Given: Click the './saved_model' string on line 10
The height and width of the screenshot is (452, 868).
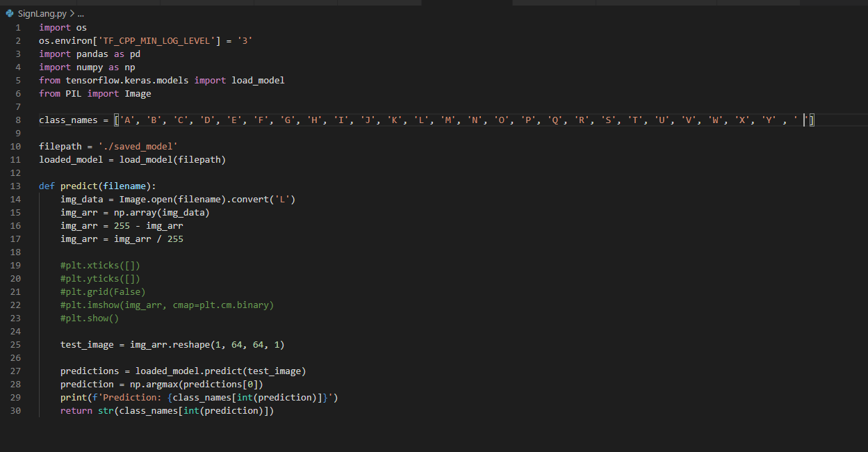Looking at the screenshot, I should click(138, 147).
